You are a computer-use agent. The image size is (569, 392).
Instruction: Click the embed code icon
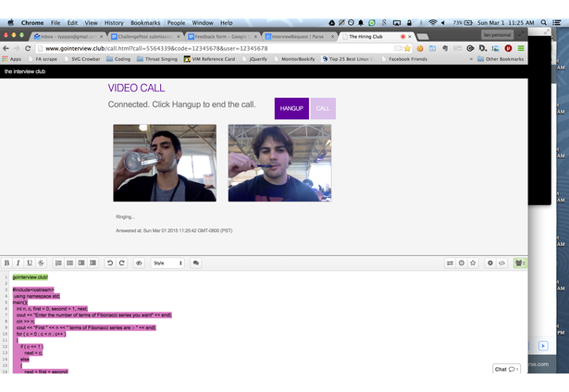(x=501, y=263)
